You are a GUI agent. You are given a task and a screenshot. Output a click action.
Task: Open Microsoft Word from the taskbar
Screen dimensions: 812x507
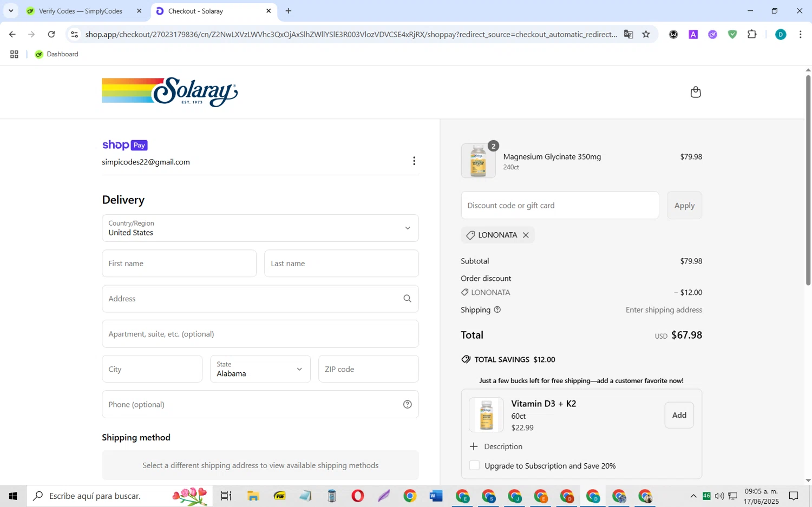coord(436,496)
